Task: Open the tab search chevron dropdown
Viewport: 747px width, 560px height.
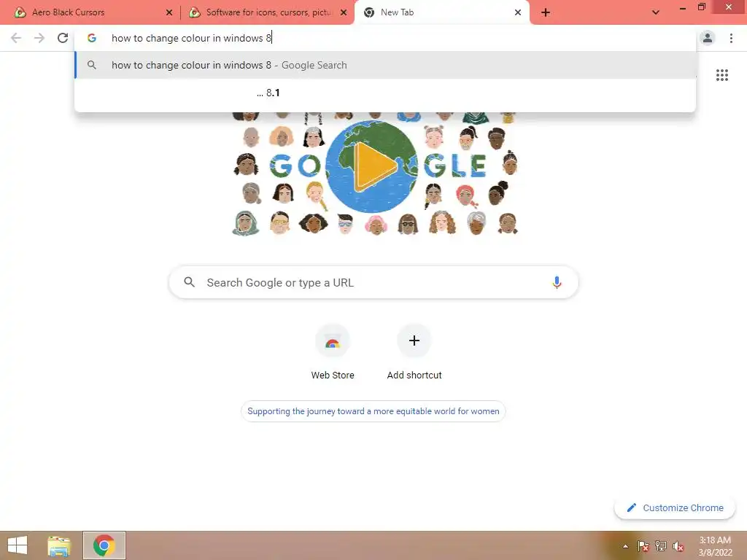Action: point(656,12)
